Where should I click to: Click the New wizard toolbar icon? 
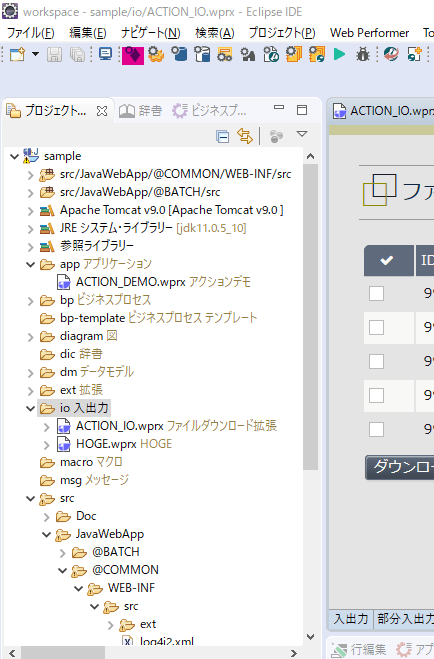click(x=18, y=55)
